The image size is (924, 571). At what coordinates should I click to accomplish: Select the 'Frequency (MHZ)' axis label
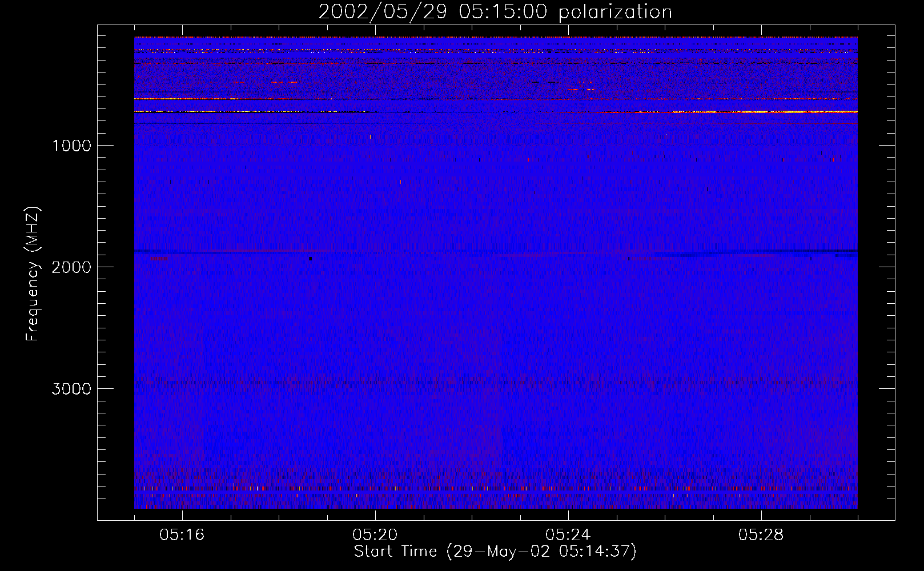[33, 274]
